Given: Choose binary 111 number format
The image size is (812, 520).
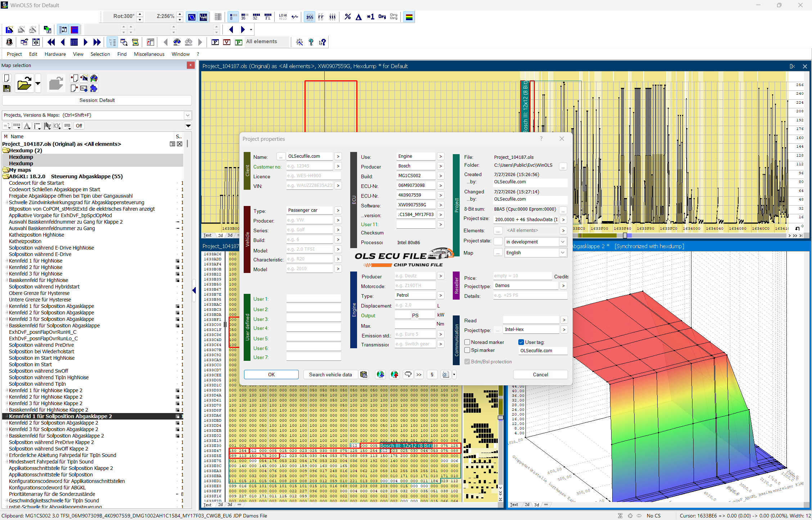Looking at the screenshot, I should pyautogui.click(x=333, y=17).
